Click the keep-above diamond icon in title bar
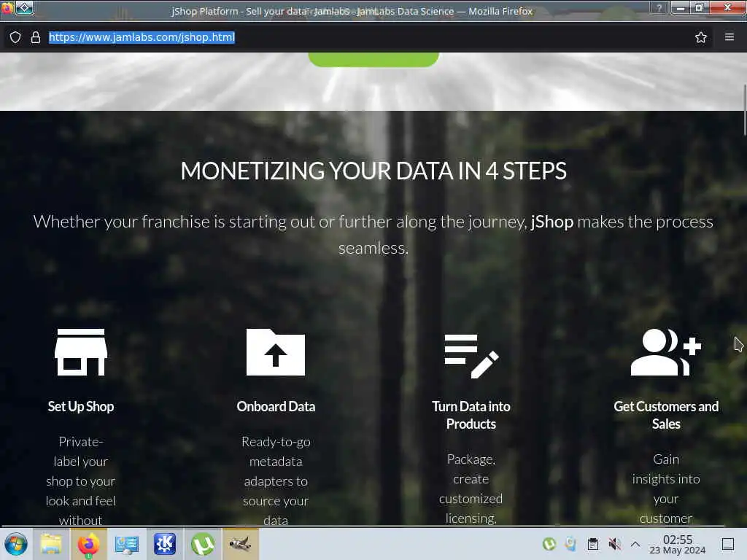747x560 pixels. [24, 7]
